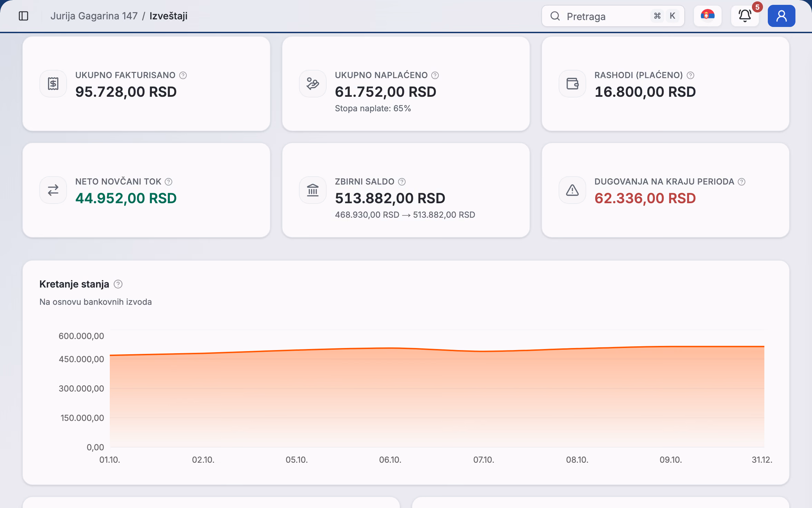
Task: Click the hand-coins icon in Ukupno naplaćeno
Action: tap(313, 84)
